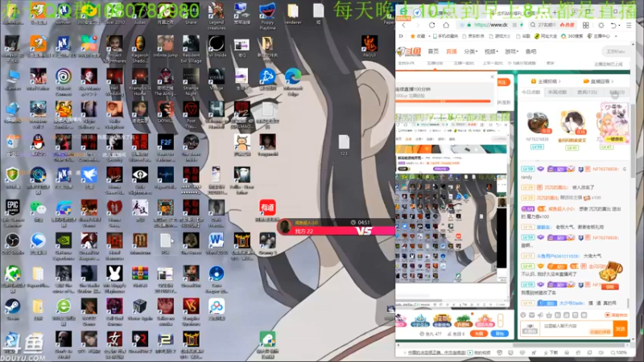Open the browser hamburger menu
Screen dimensions: 644x362
coord(629,25)
